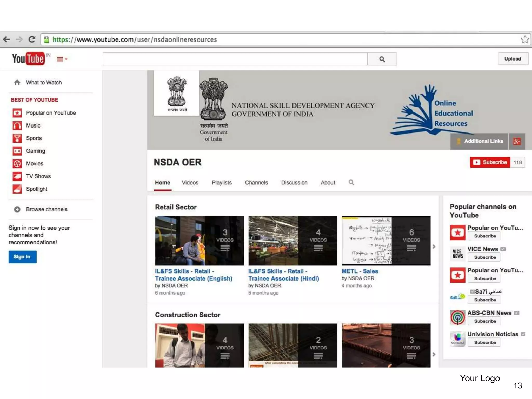532x399 pixels.
Task: Click the browser reload icon
Action: coord(32,39)
